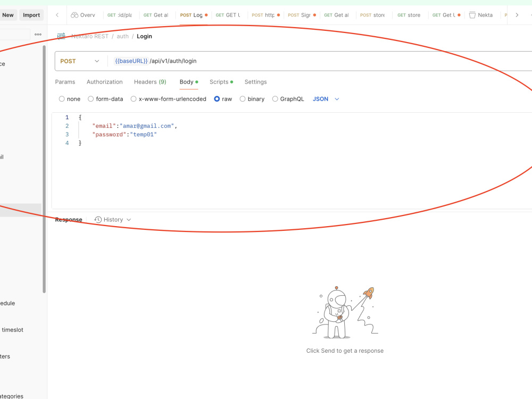Open the Nekta collection tab
The width and height of the screenshot is (532, 399).
pyautogui.click(x=481, y=15)
